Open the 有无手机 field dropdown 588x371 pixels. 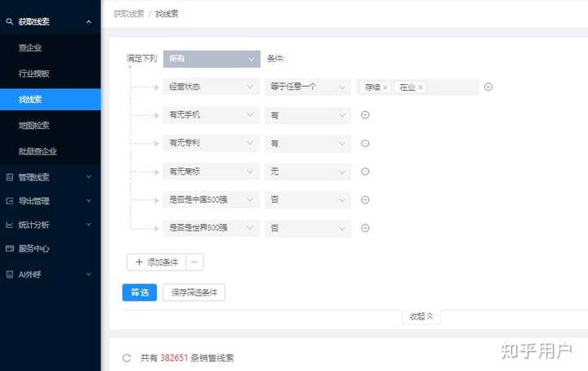(x=212, y=115)
